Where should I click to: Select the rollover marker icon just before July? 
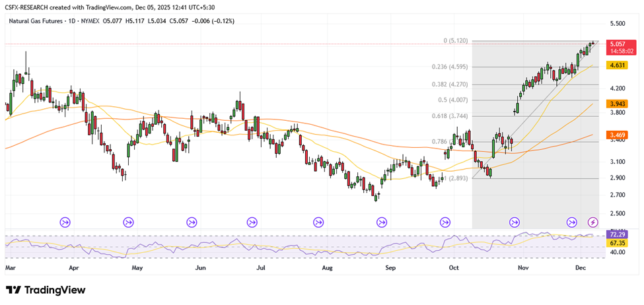(x=252, y=222)
